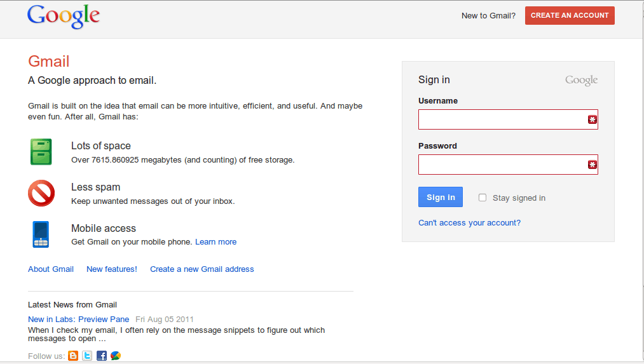Click the Lots of space heading
Viewport: 644px width, 364px height.
point(101,145)
